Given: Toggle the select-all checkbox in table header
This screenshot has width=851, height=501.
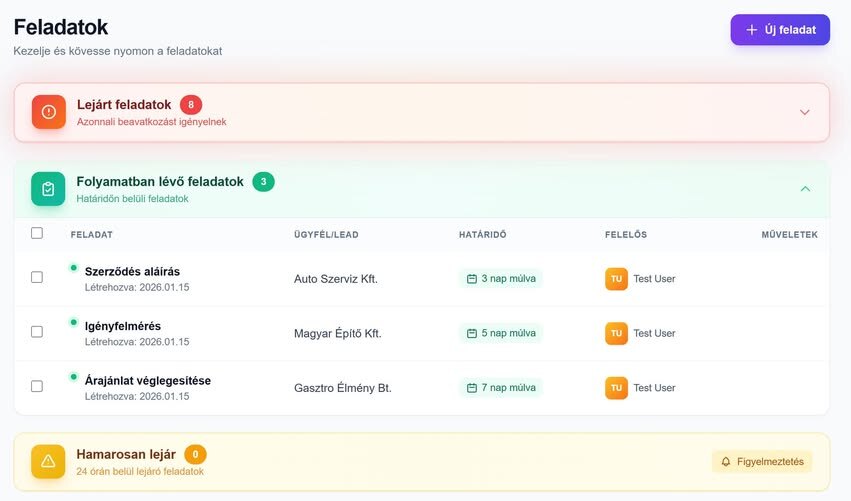Looking at the screenshot, I should pyautogui.click(x=37, y=233).
